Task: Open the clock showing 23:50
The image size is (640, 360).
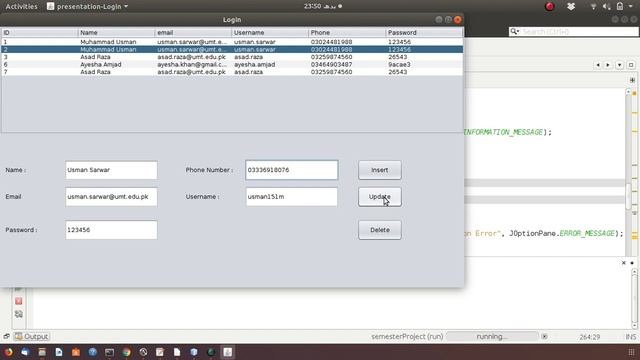Action: pyautogui.click(x=323, y=6)
